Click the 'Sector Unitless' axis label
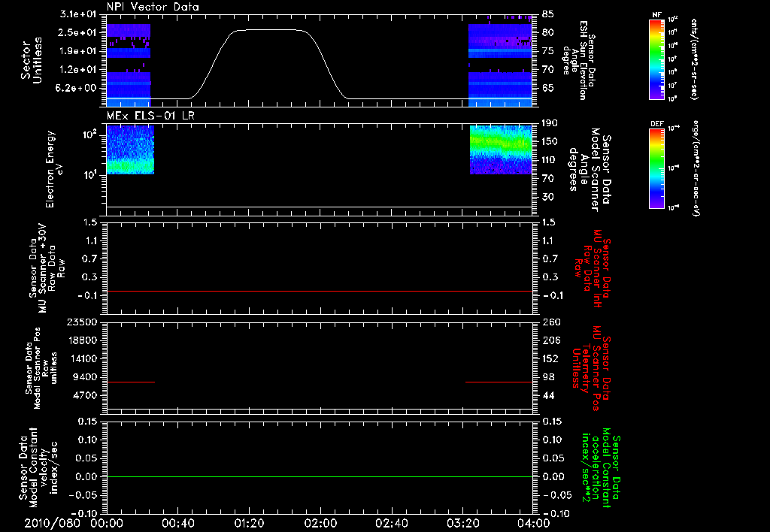This screenshot has height=532, width=770. pos(32,60)
